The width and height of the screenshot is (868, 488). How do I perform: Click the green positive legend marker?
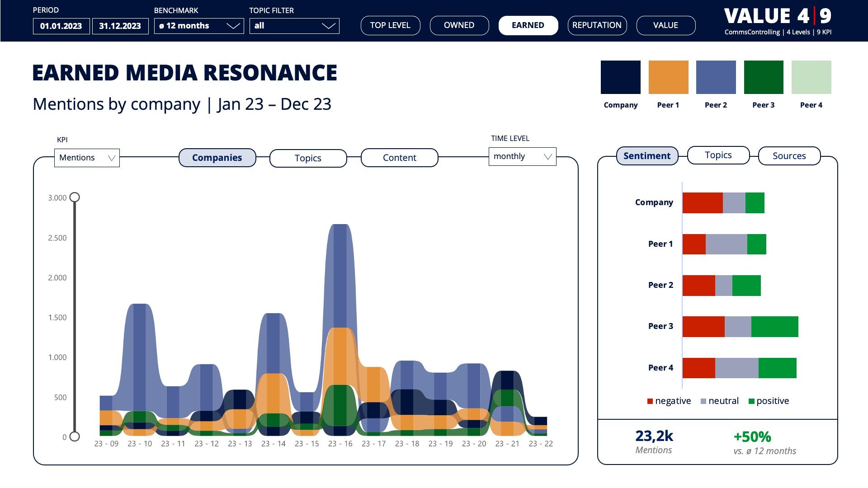coord(751,401)
